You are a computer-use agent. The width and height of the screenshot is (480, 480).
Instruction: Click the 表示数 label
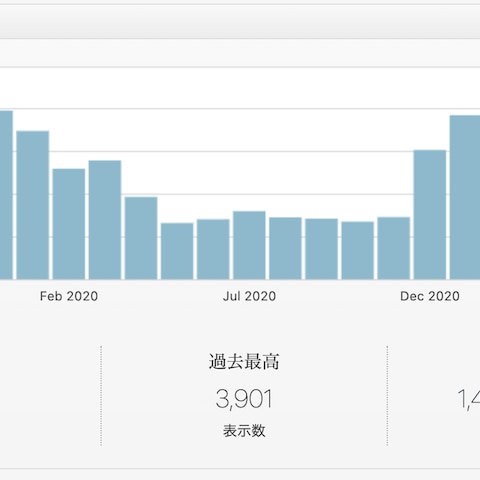(x=244, y=431)
